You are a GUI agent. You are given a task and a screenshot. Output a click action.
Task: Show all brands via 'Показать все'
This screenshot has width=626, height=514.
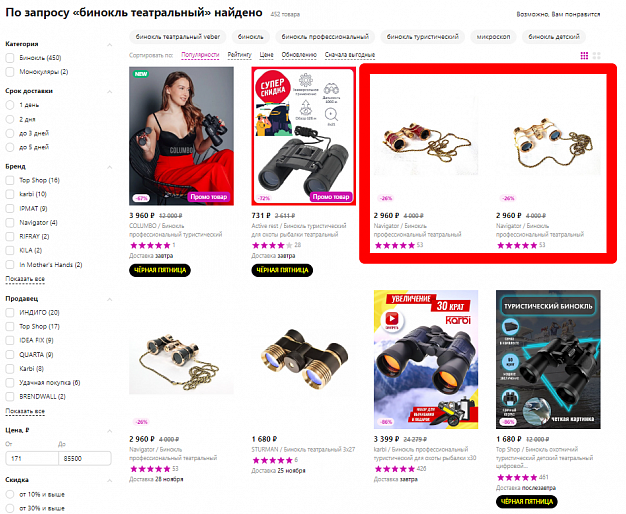25,279
